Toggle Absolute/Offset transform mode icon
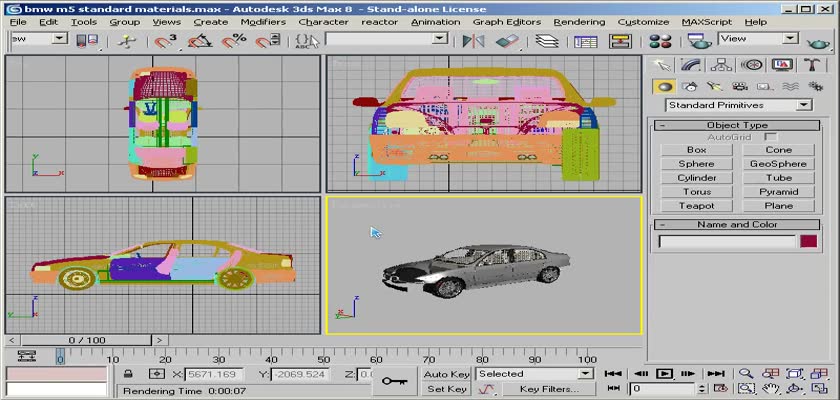Image resolution: width=840 pixels, height=400 pixels. coord(156,374)
